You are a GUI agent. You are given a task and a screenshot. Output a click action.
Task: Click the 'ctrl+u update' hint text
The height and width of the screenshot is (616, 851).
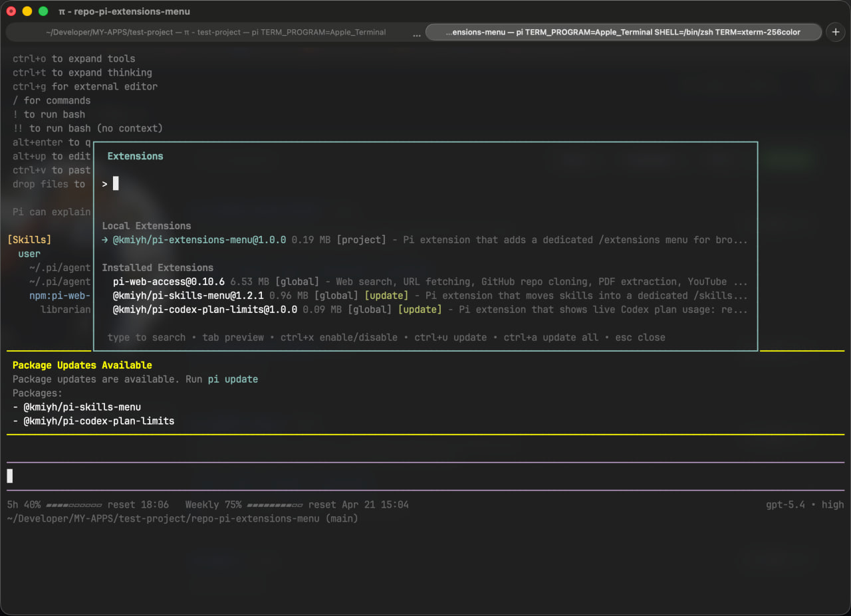[451, 338]
